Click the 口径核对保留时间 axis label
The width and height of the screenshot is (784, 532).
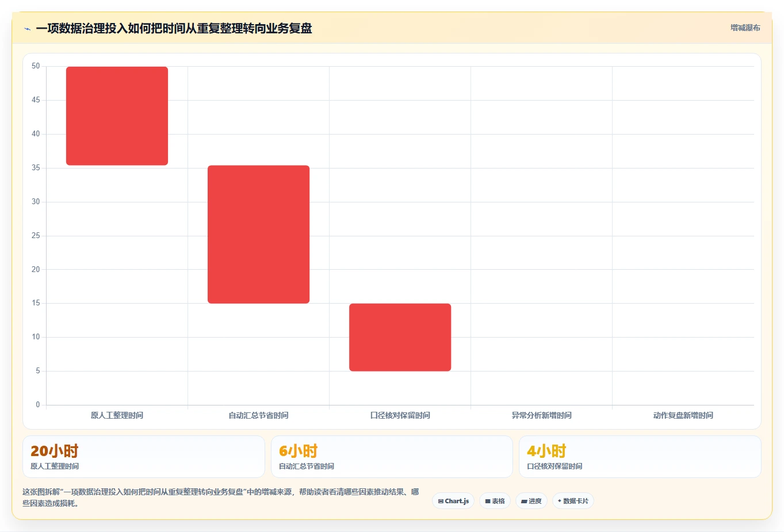pos(400,415)
